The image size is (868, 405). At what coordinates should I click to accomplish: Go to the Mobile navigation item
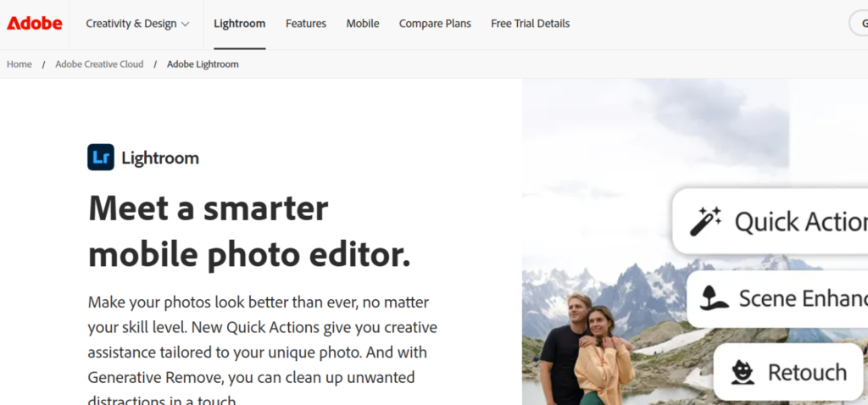[363, 24]
